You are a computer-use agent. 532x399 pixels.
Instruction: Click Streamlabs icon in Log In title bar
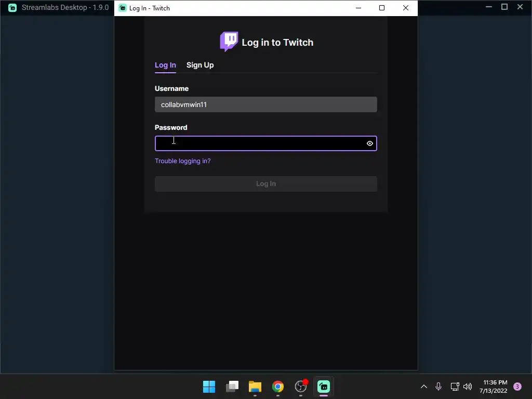pos(123,8)
